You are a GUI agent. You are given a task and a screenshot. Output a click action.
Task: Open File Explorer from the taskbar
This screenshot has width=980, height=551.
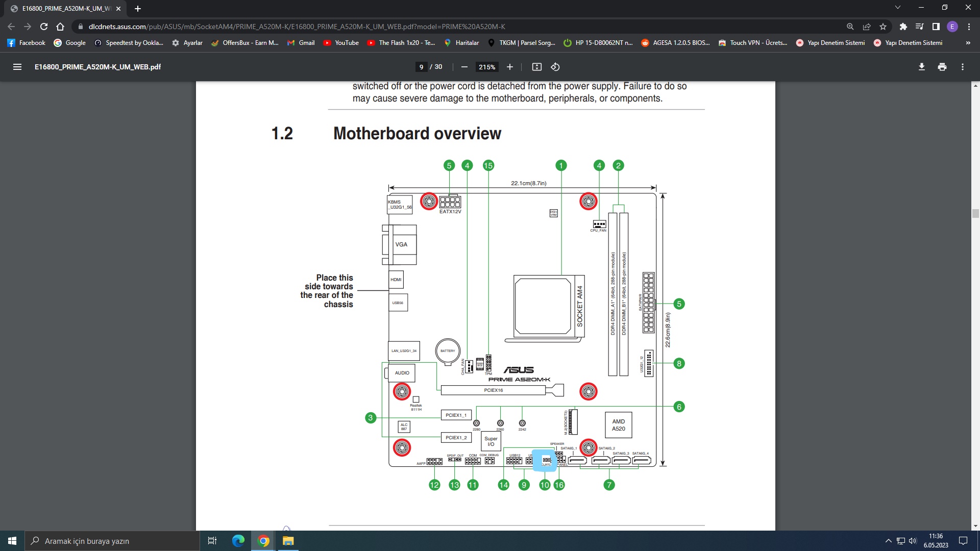[x=288, y=541]
